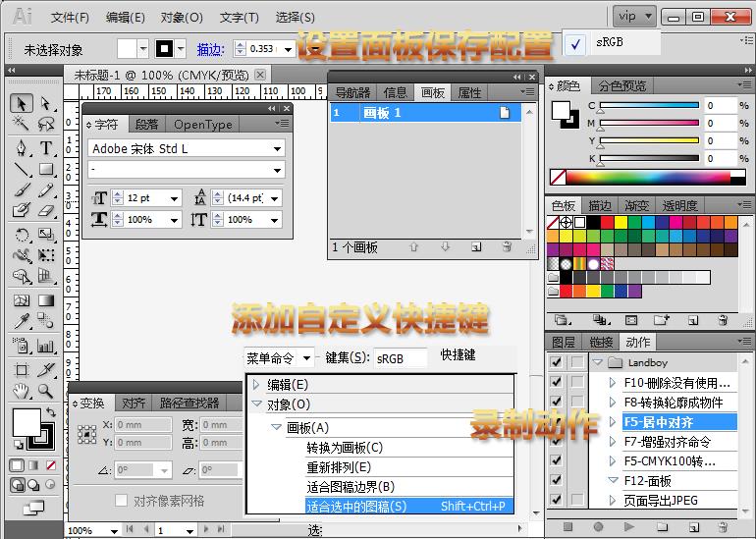Open the vip workspace dropdown
Screen dimensions: 756x539
point(634,17)
